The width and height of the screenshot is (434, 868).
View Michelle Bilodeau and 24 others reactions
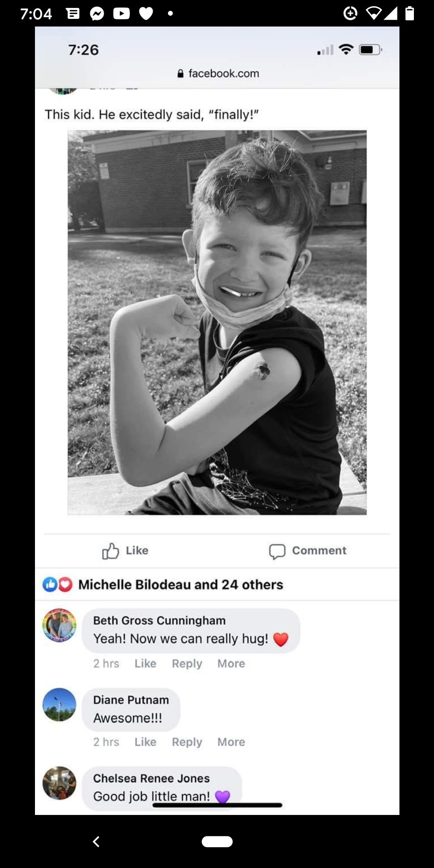coord(181,584)
